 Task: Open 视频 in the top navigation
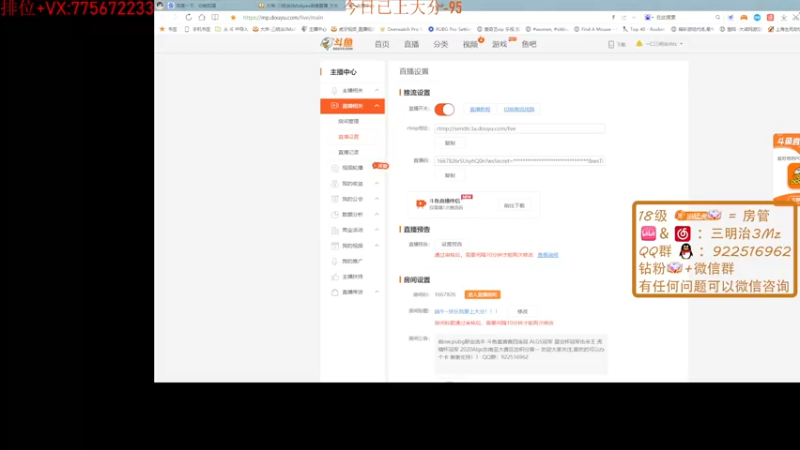470,44
